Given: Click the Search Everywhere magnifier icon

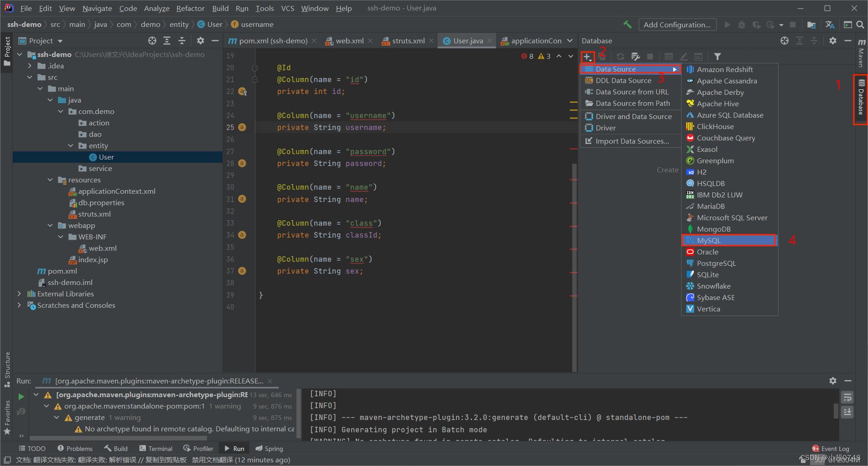Looking at the screenshot, I should pos(860,25).
